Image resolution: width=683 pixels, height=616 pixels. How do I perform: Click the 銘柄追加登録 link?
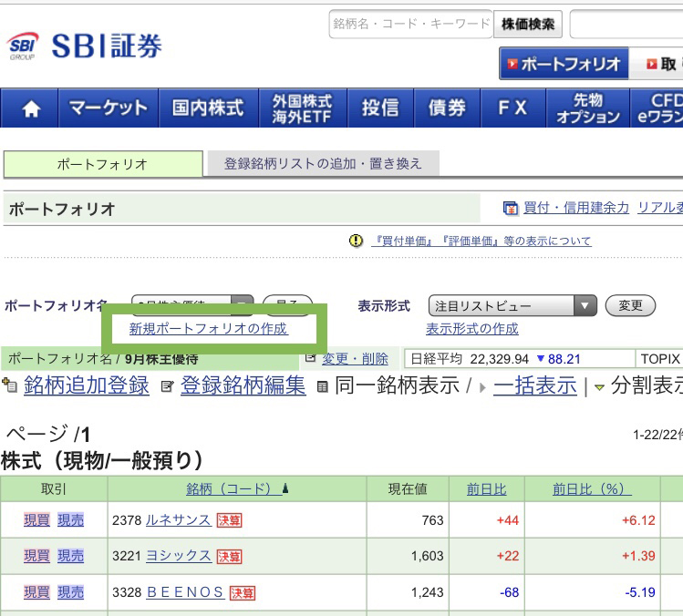pos(87,385)
